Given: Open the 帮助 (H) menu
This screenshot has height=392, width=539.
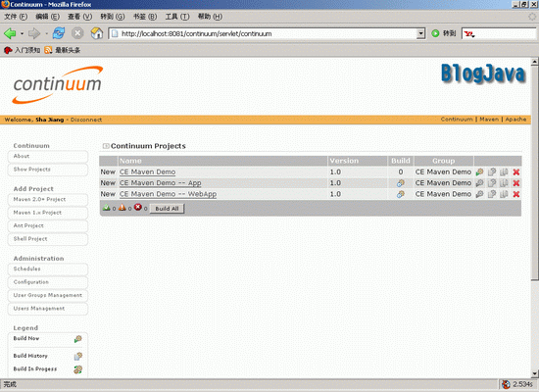Looking at the screenshot, I should pos(210,17).
